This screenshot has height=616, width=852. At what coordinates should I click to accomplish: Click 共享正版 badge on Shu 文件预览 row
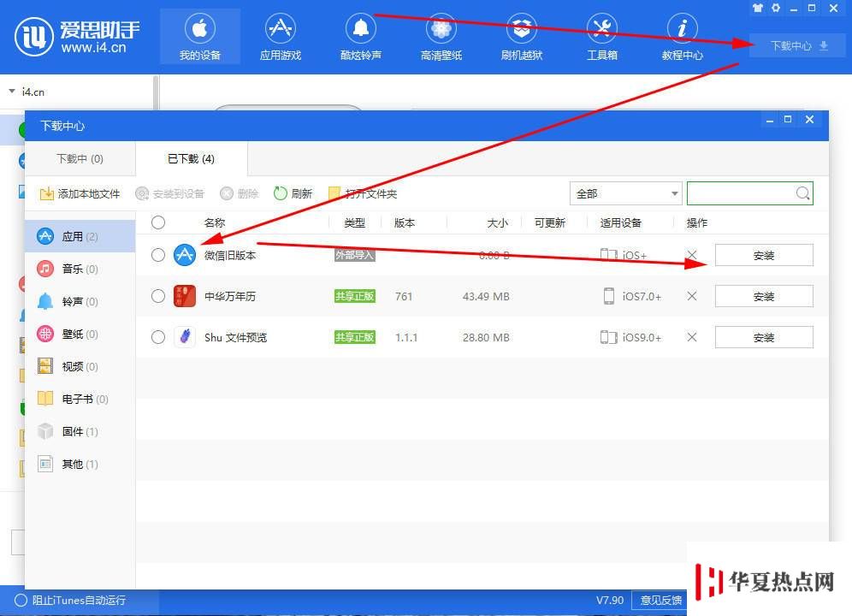coord(354,337)
